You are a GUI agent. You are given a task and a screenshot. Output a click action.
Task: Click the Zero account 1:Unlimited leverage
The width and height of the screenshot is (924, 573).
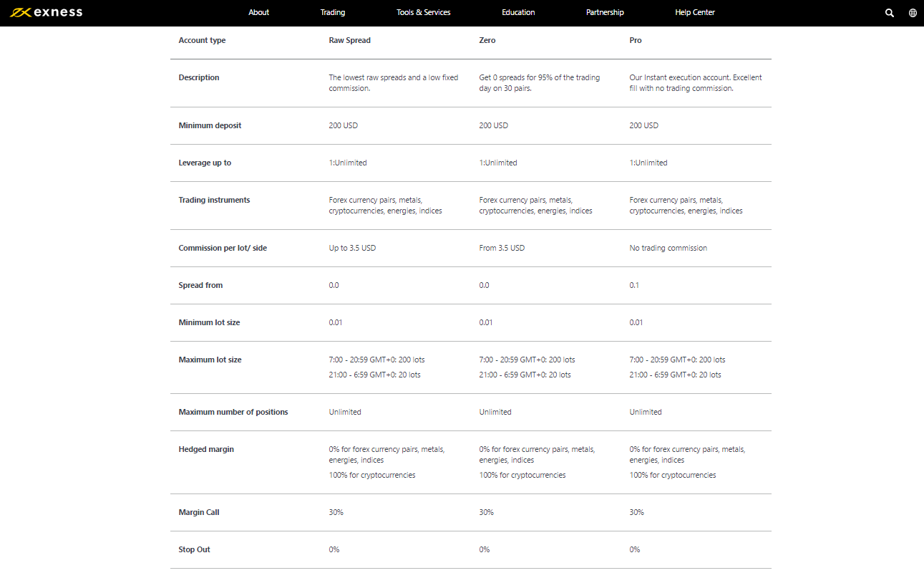pos(498,163)
